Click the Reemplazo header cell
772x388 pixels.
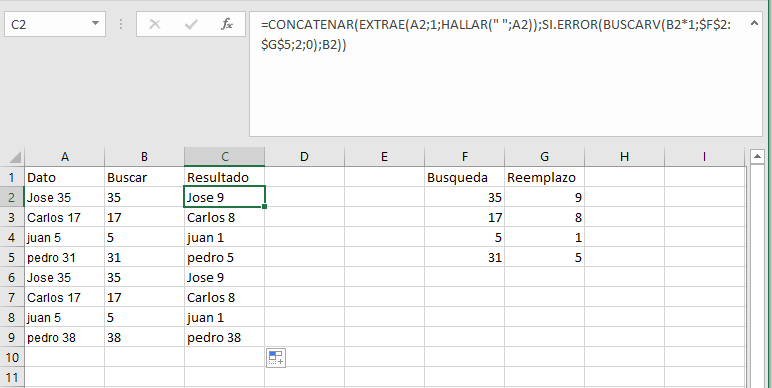click(x=545, y=177)
